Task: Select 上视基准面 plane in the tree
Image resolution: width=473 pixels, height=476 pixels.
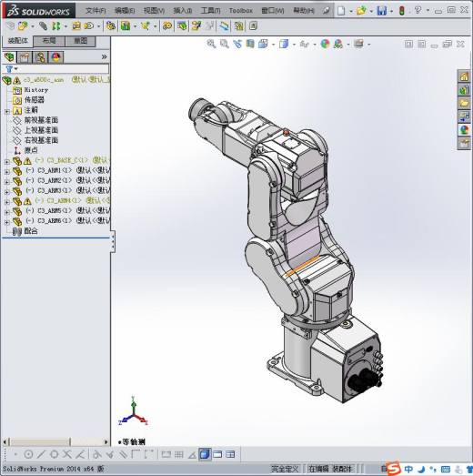Action: click(x=41, y=130)
